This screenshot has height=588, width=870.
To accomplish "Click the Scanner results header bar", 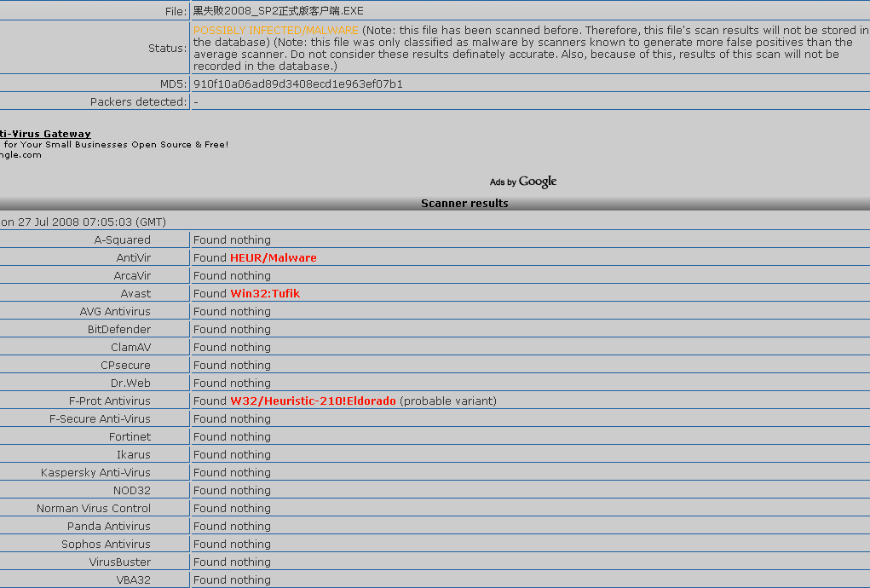I will [464, 204].
